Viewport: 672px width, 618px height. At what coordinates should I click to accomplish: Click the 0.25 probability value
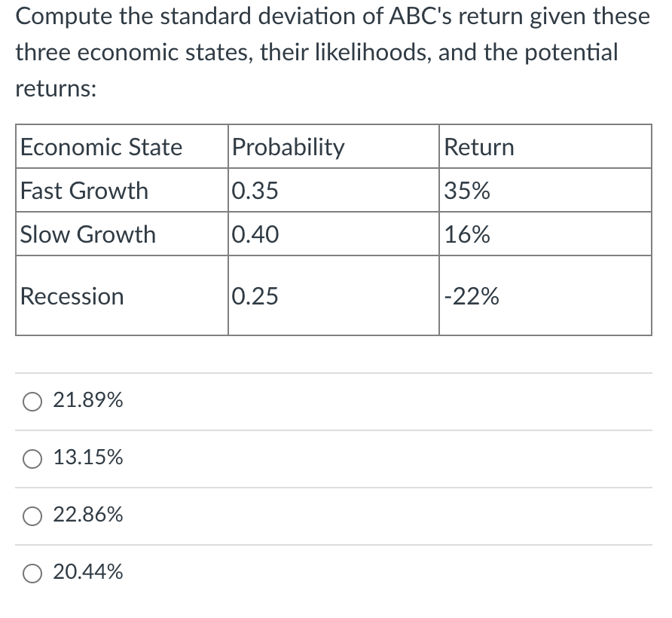tap(255, 295)
